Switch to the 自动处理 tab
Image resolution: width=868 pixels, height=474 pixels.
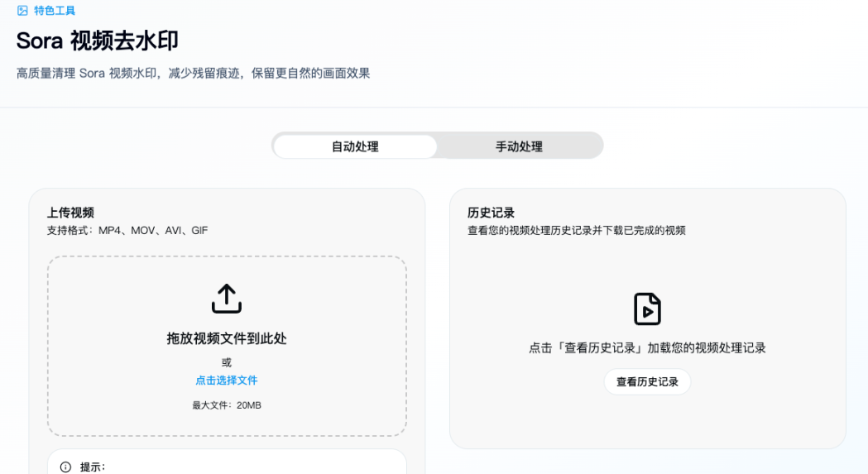pyautogui.click(x=355, y=146)
